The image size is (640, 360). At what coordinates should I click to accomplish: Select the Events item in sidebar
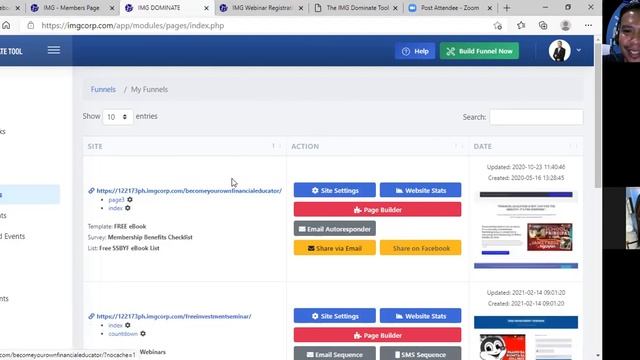click(13, 236)
